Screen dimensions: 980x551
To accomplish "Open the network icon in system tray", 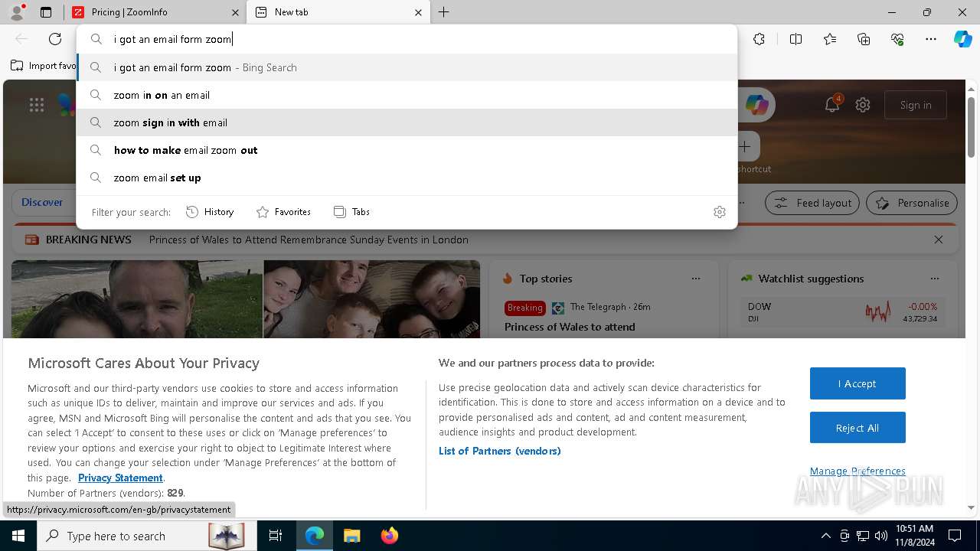I will pos(863,536).
